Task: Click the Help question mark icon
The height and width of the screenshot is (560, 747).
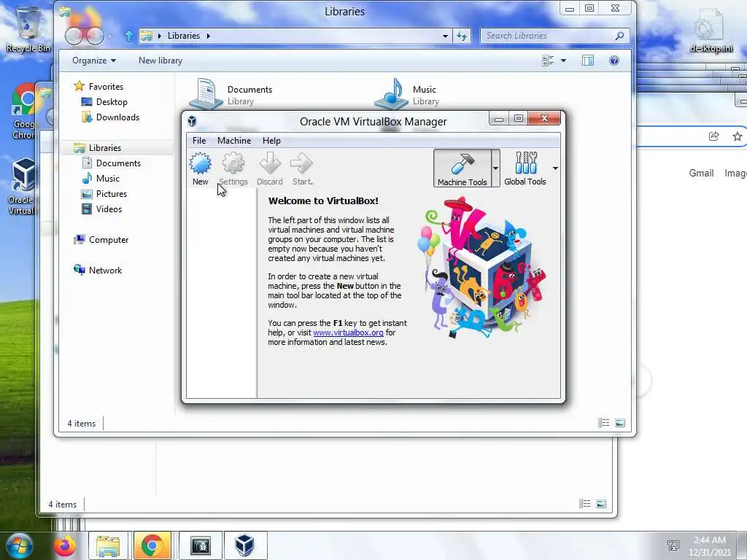Action: 614,61
